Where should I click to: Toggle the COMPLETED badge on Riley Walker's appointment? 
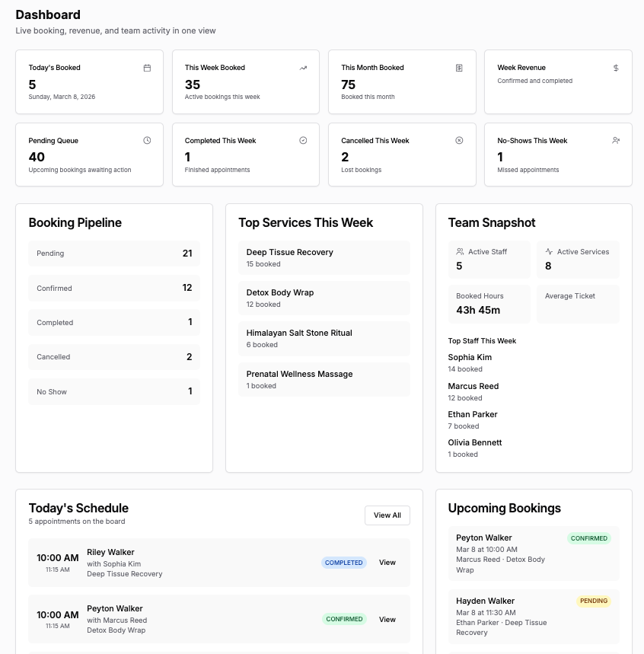[x=344, y=563]
